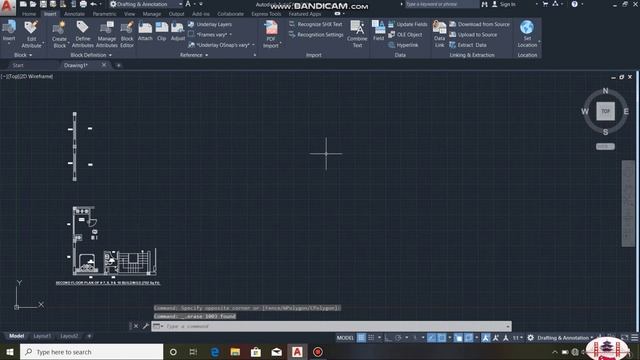Click the Undo arrow in Quick Access toolbar

93,4
